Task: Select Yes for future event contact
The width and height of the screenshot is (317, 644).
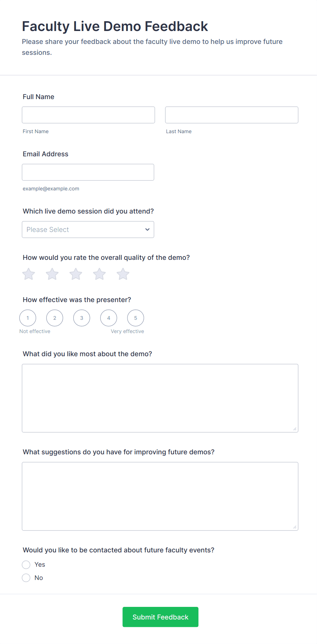Action: [26, 565]
